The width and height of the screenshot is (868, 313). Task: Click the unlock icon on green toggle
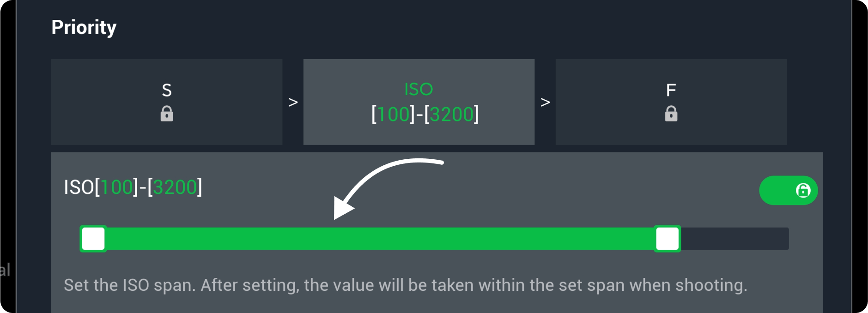coord(803,190)
